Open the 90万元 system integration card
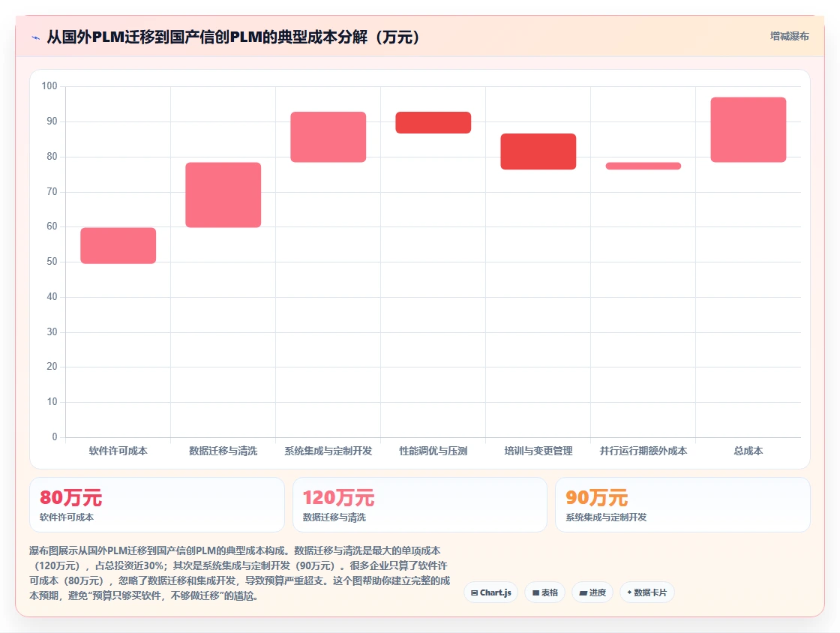 pos(682,505)
